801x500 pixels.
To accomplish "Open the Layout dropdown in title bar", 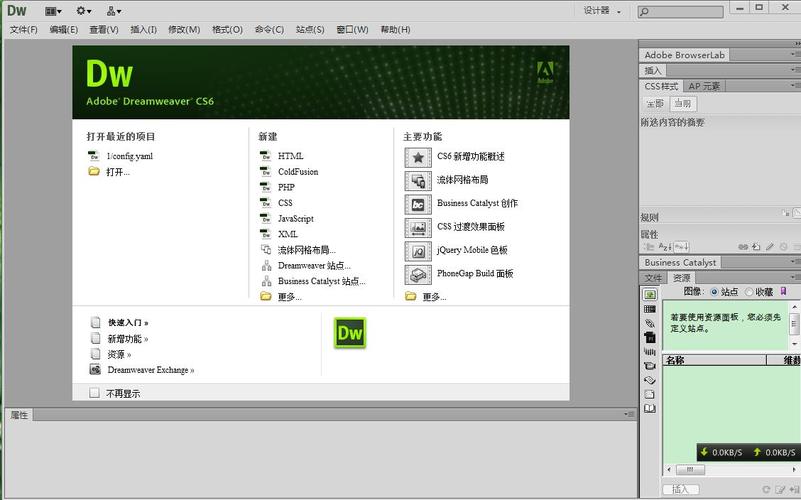I will pyautogui.click(x=53, y=11).
